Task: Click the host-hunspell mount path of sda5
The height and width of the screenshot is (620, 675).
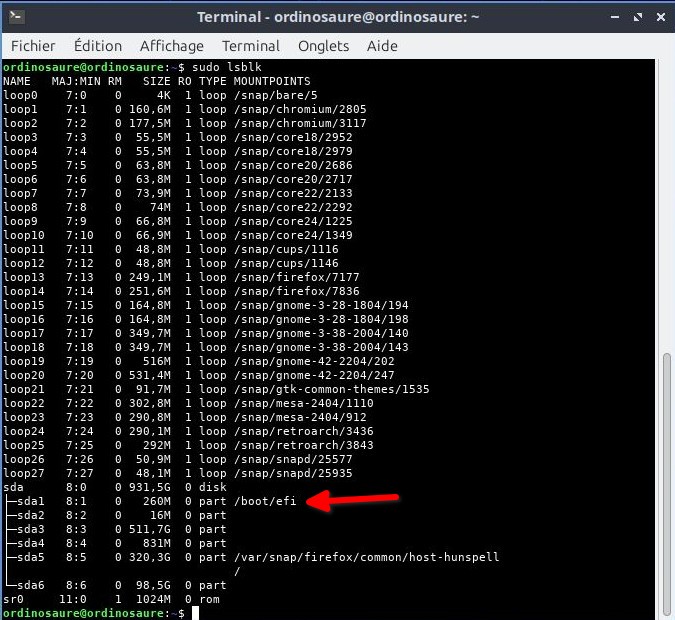Action: coord(365,557)
